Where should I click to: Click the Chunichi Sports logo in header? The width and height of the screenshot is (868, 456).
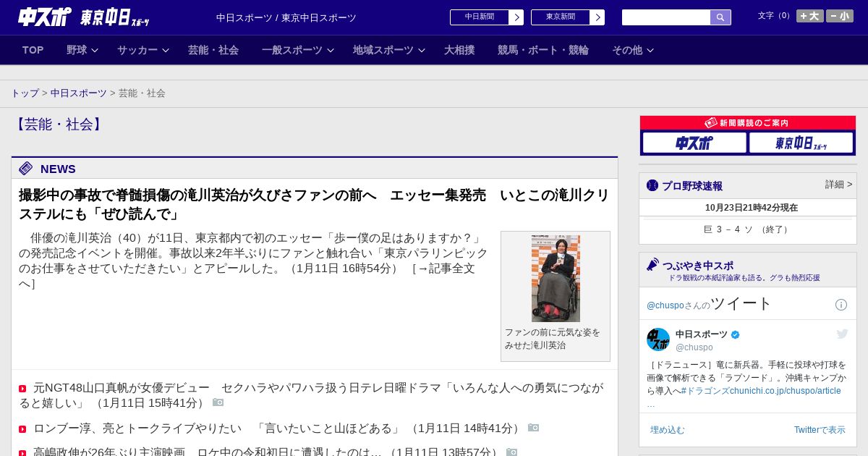click(45, 17)
